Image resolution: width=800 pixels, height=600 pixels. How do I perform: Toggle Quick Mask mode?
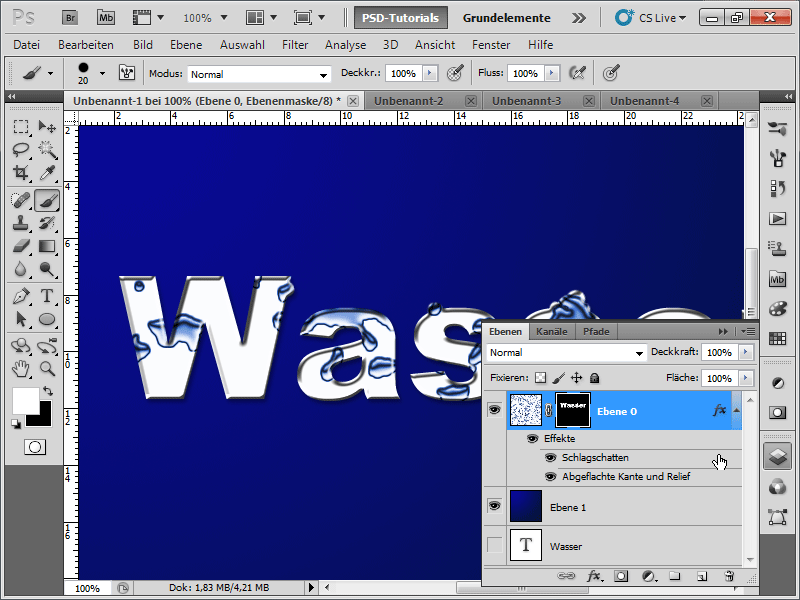point(35,447)
